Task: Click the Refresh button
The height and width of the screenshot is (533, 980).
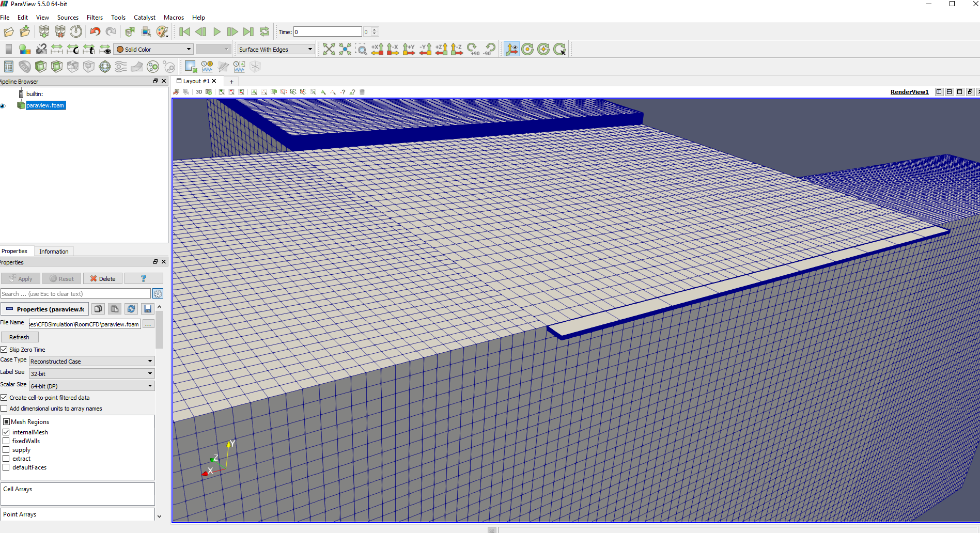Action: [x=20, y=337]
